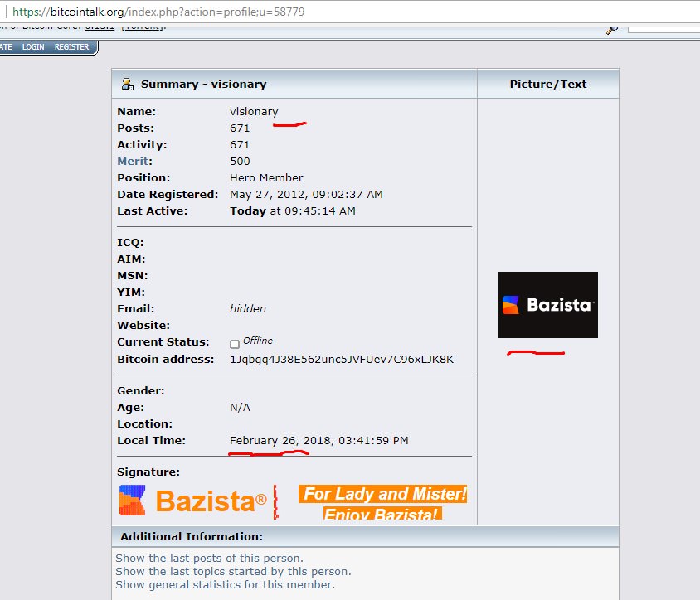
Task: Click the 'Additional Information:' header
Action: tap(192, 536)
